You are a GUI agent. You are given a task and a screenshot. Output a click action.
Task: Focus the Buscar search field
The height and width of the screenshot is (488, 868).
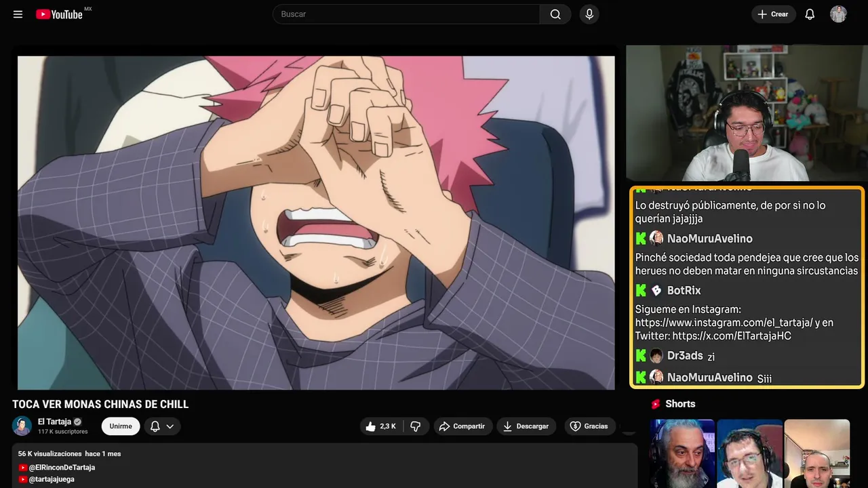tap(406, 14)
